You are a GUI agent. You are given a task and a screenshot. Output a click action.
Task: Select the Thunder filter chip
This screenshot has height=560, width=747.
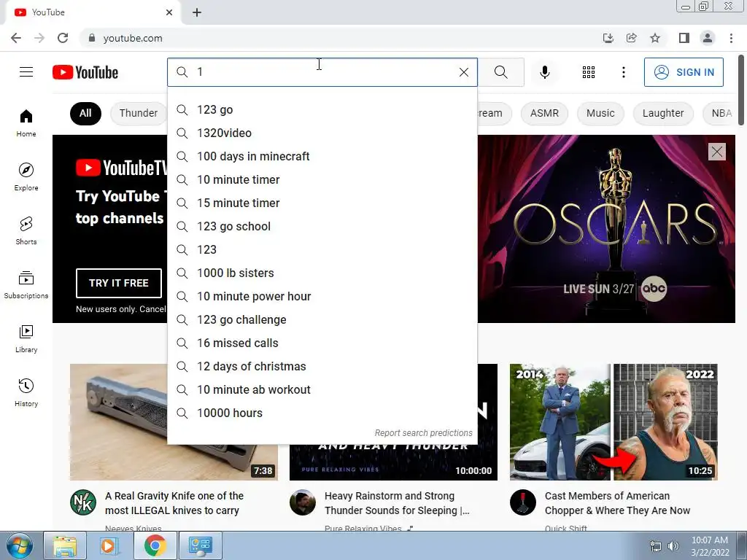[x=138, y=113]
